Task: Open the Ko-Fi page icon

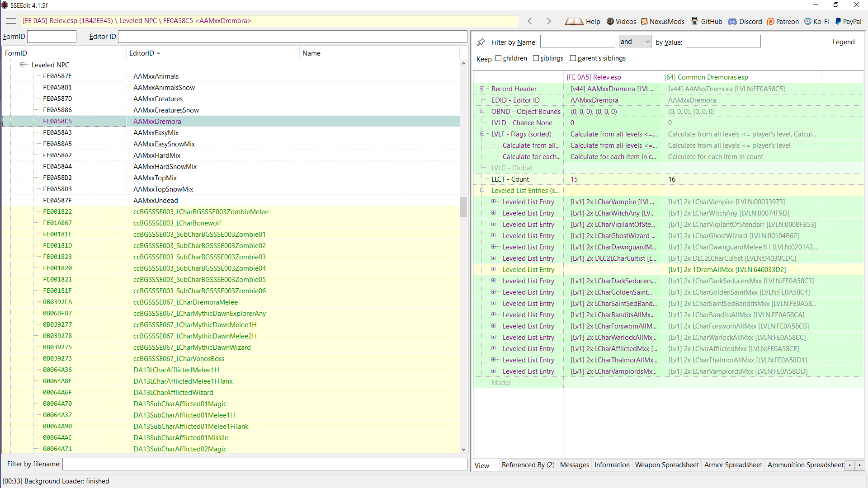Action: tap(808, 21)
